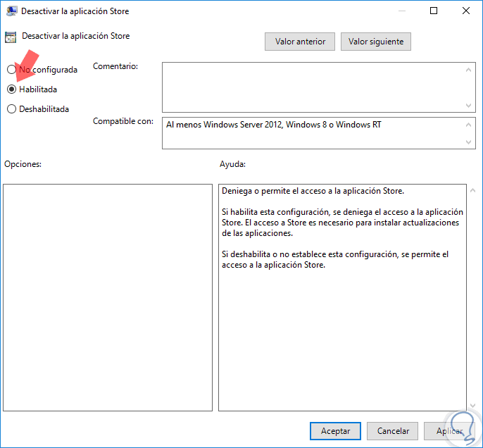The image size is (483, 448).
Task: Click the 'Opciones:' label
Action: pyautogui.click(x=23, y=164)
